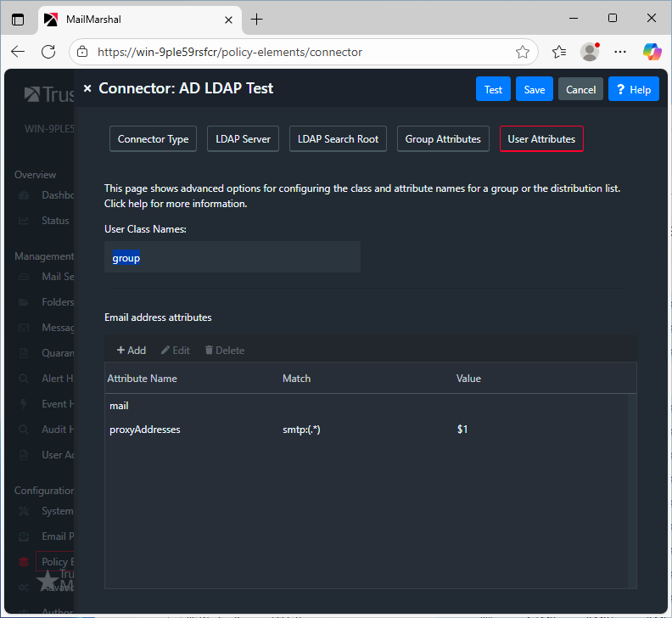Close the connector dialog with the X icon
Viewport: 672px width, 618px height.
(87, 89)
